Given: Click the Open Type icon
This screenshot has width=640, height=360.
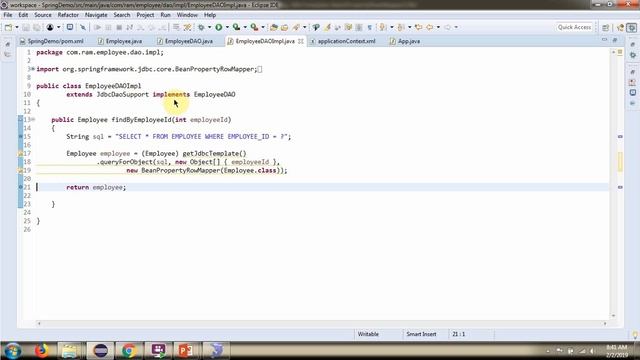Looking at the screenshot, I should click(284, 27).
